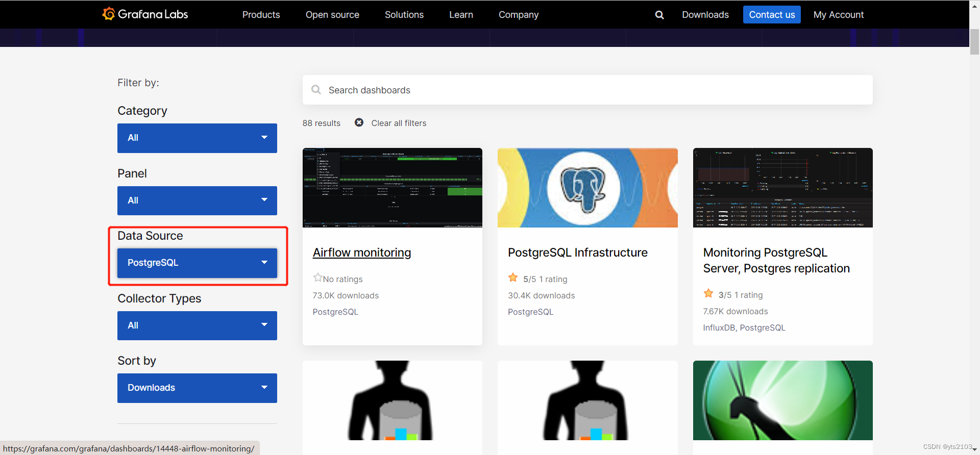Open the Solutions menu
Screen dimensions: 980x455
[404, 15]
